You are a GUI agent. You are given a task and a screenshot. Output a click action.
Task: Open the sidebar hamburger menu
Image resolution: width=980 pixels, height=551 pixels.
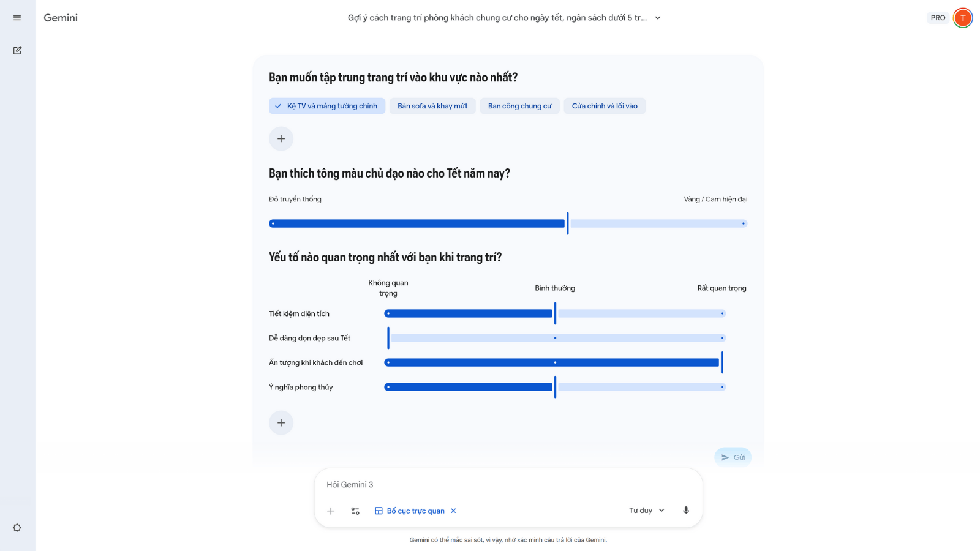point(17,17)
